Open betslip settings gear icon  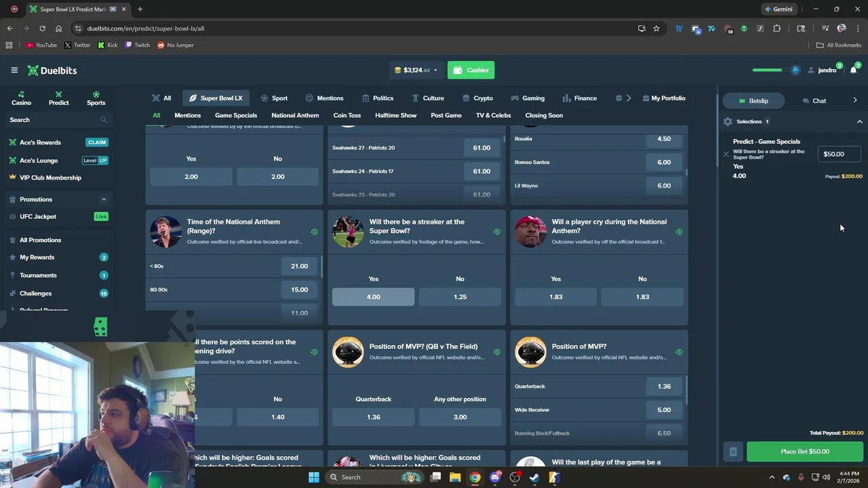pyautogui.click(x=728, y=121)
